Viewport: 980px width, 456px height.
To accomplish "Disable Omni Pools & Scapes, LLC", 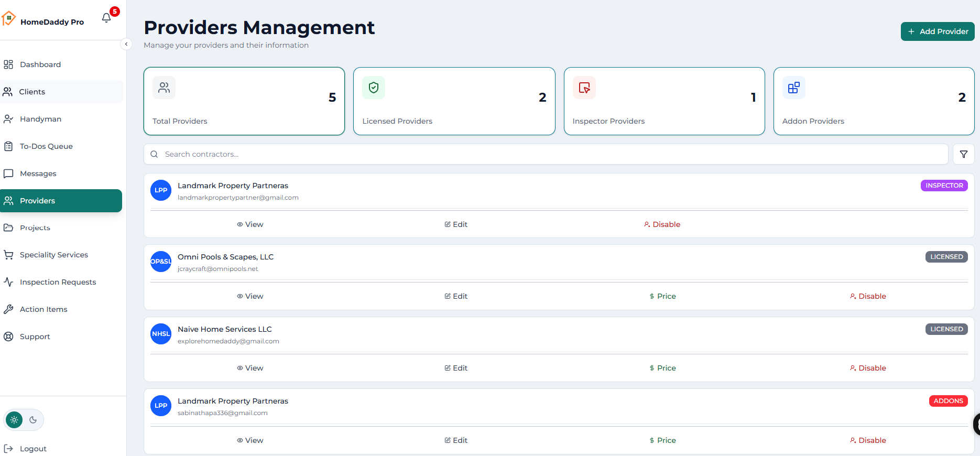I will (x=868, y=296).
